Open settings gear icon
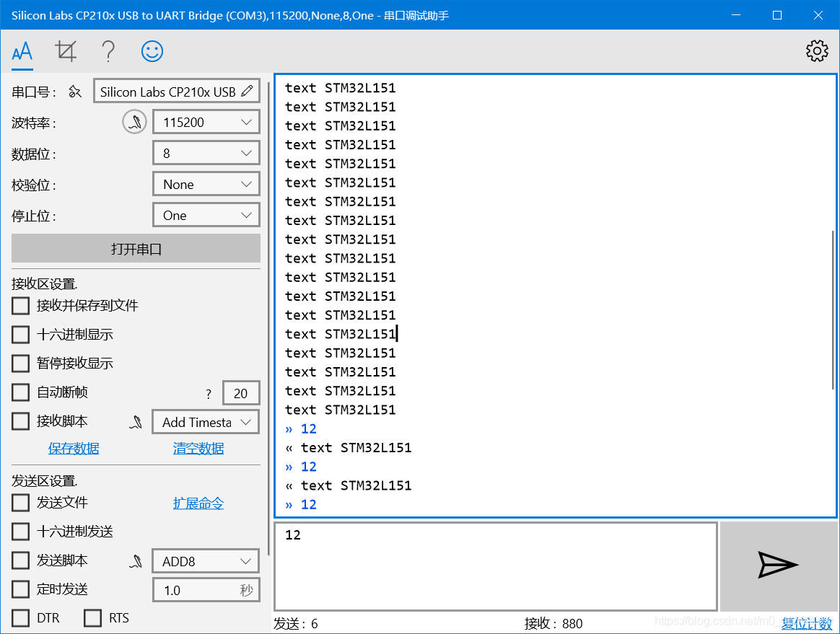The image size is (840, 634). pos(817,51)
